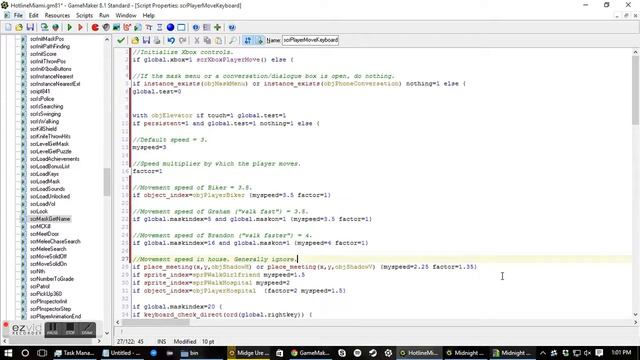The image size is (640, 360).
Task: Select scrMaskGetName in resource tree
Action: pos(50,219)
